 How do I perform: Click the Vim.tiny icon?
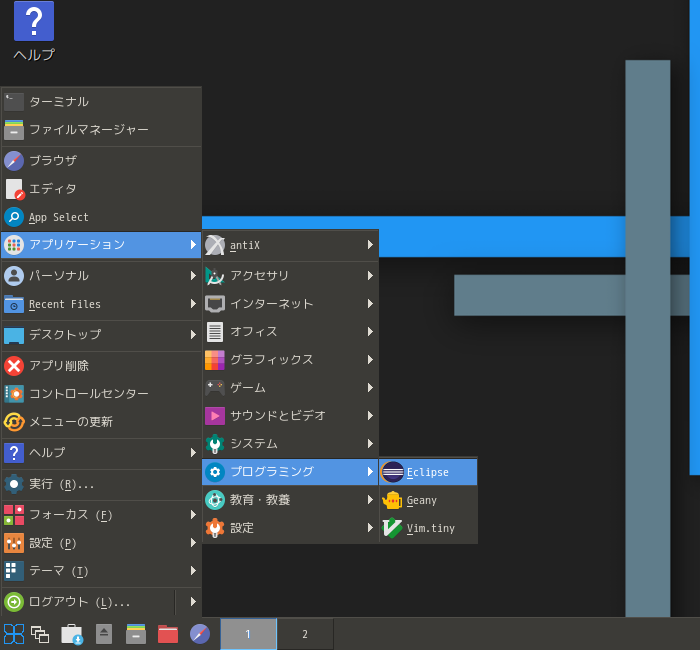pyautogui.click(x=392, y=528)
